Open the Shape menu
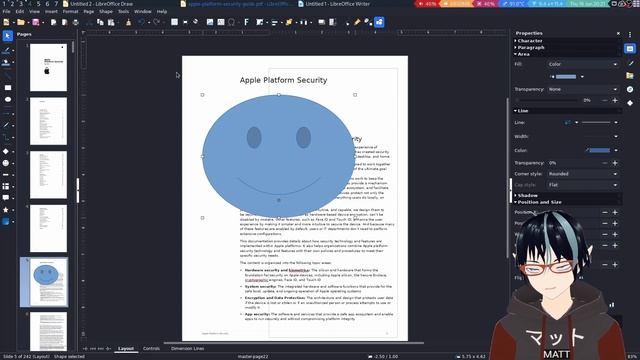Screen dimensions: 640x360 coord(106,11)
